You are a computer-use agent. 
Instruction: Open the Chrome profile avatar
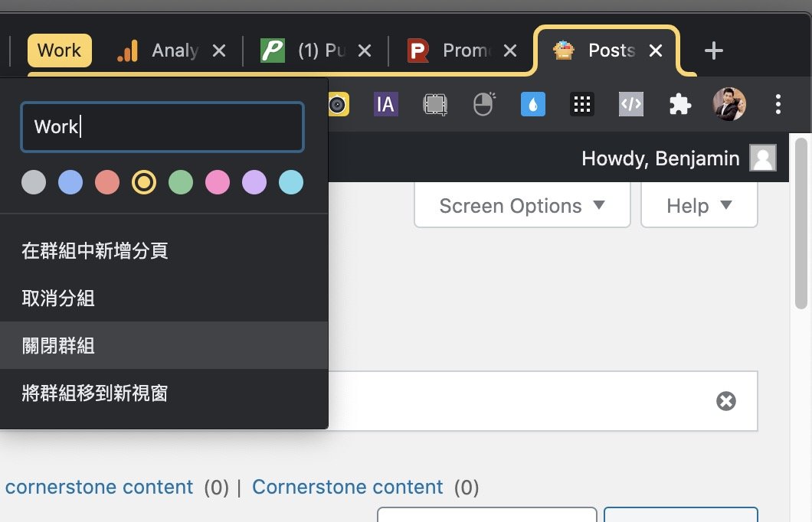pyautogui.click(x=729, y=104)
